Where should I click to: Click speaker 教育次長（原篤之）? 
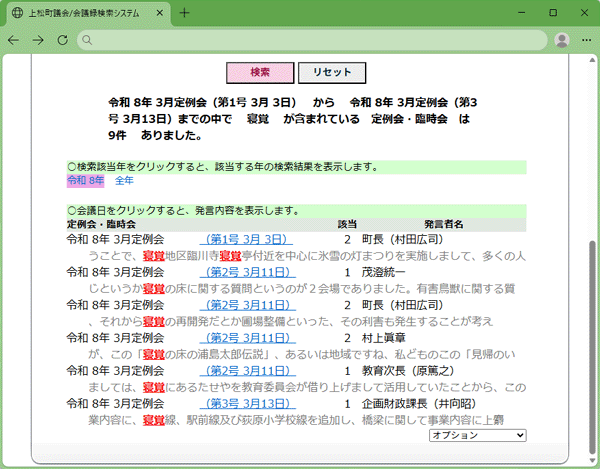point(408,371)
